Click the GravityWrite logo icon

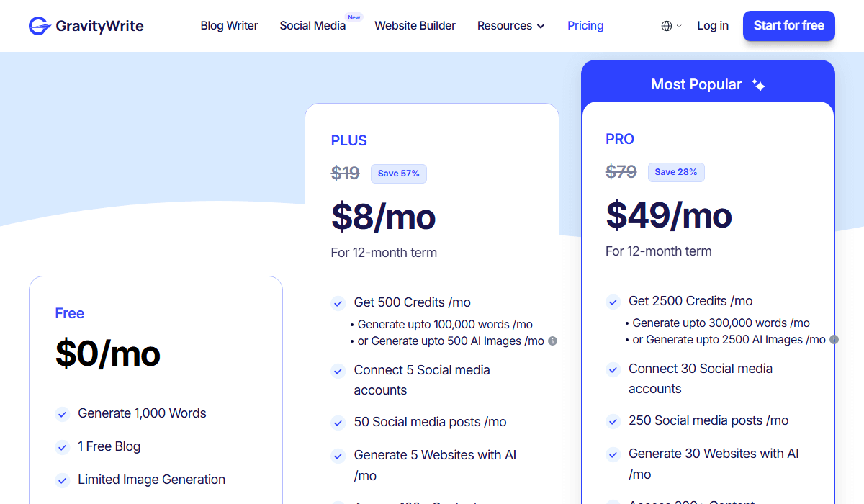click(39, 26)
